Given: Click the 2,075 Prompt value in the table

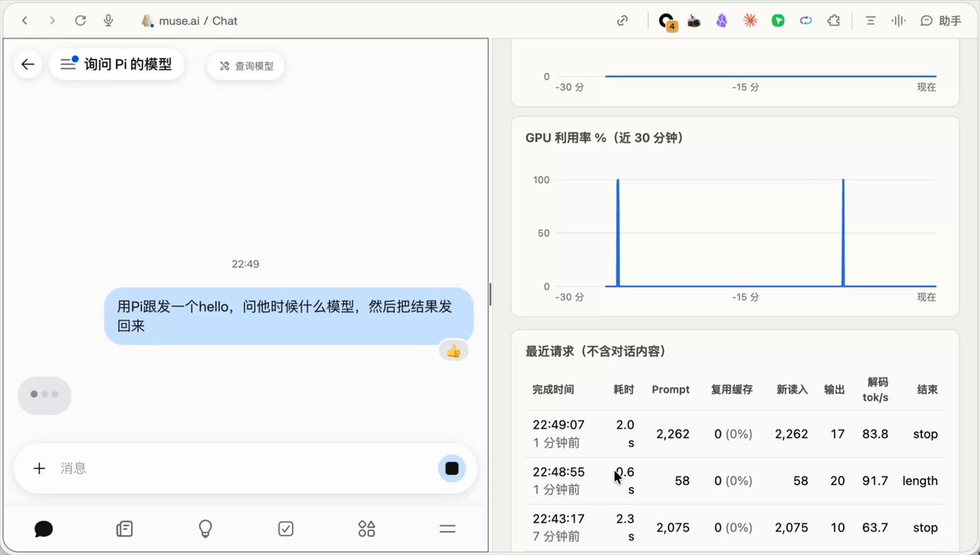Looking at the screenshot, I should [x=673, y=527].
